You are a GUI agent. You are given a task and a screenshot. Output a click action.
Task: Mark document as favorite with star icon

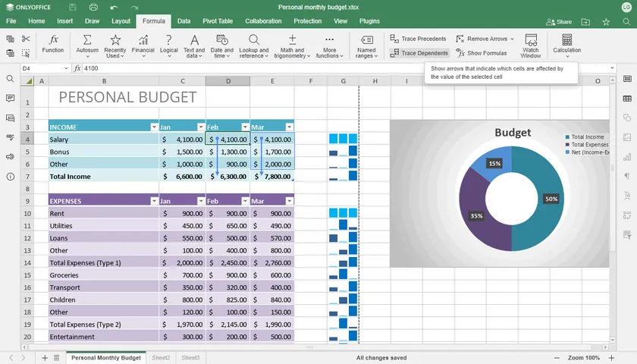(x=606, y=21)
